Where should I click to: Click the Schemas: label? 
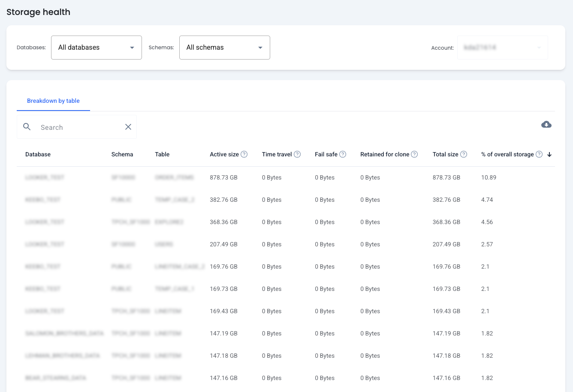tap(161, 48)
